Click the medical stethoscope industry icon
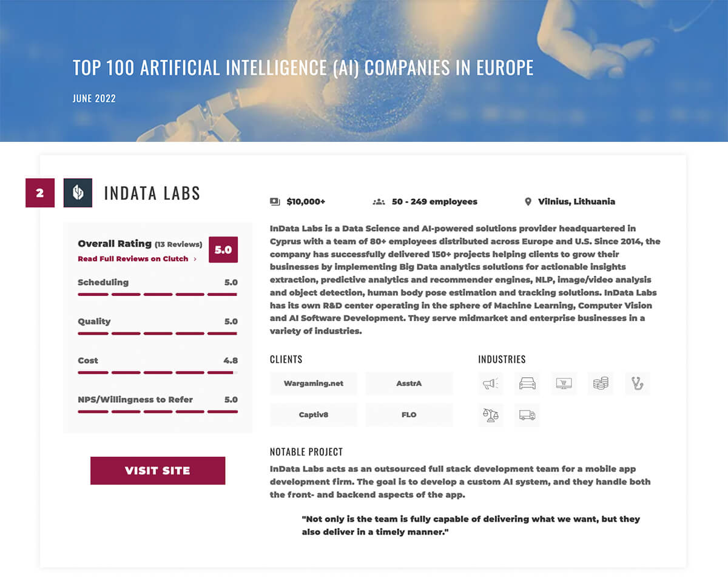The image size is (728, 578). pos(638,383)
